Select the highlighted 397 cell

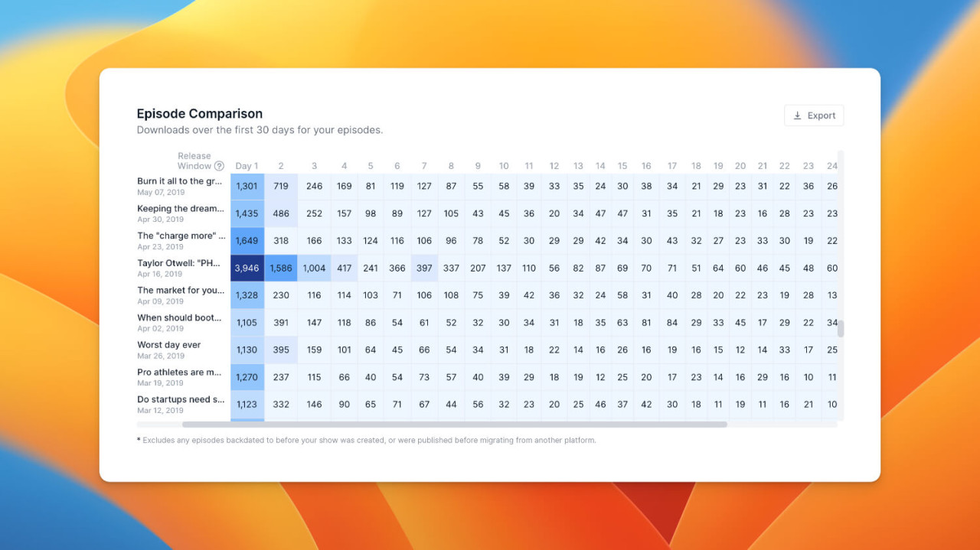tap(424, 268)
